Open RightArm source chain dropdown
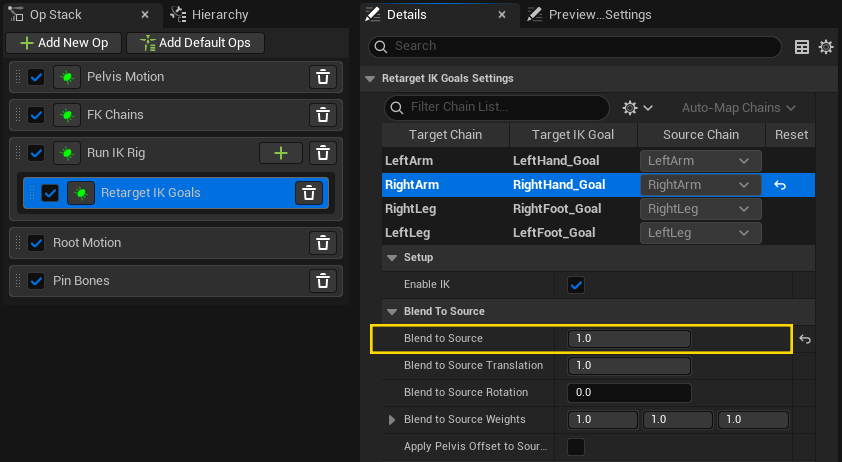Screen dimensions: 842x462 [x=700, y=185]
